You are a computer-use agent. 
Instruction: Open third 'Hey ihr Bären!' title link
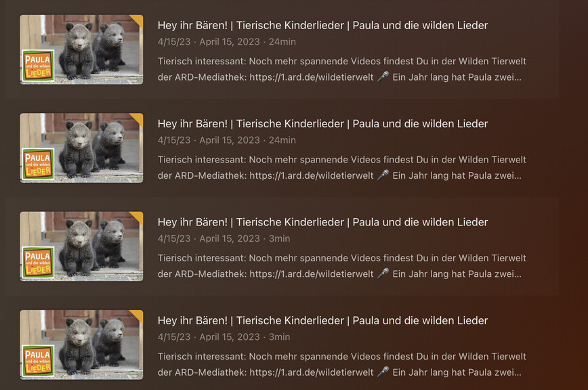[x=322, y=222]
